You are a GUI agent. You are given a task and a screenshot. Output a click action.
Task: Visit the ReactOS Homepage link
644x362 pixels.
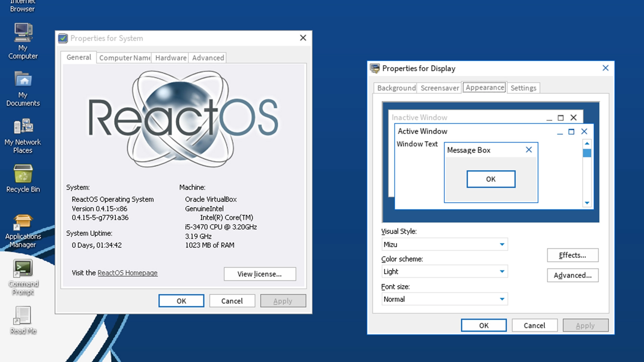point(127,273)
